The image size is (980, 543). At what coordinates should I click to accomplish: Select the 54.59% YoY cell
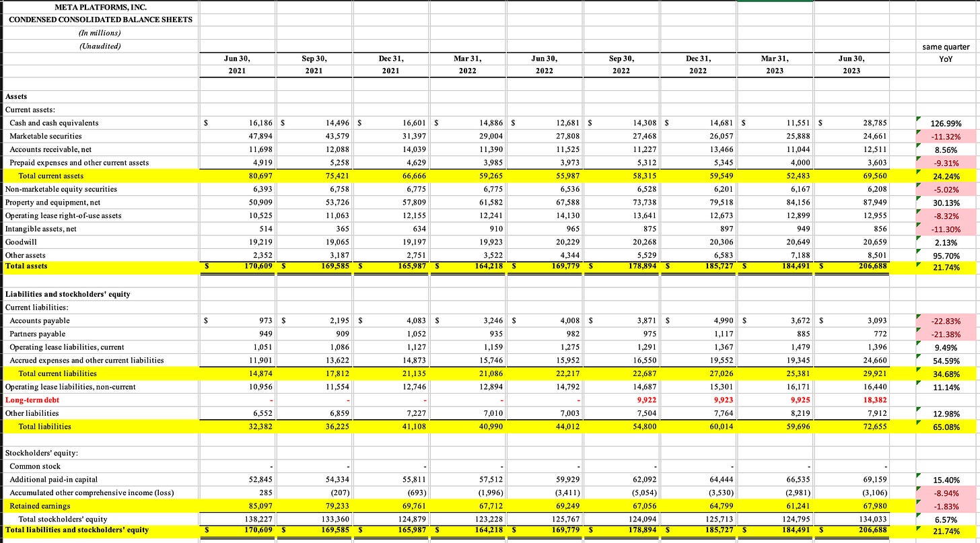(x=946, y=361)
